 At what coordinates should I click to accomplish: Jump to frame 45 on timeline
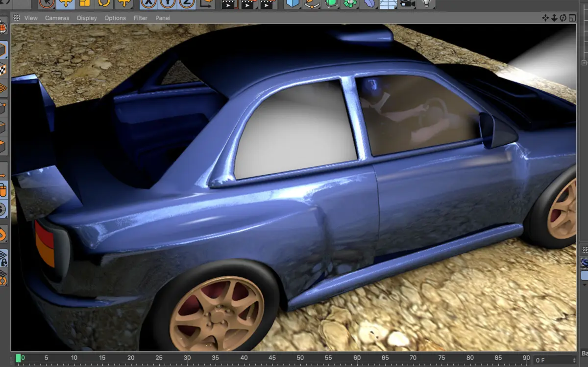point(272,358)
